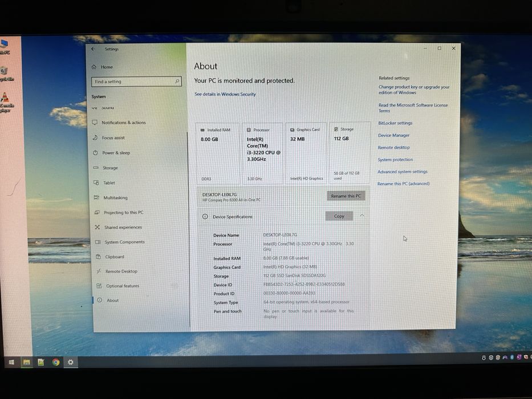Click the magnifier icon in search box
The height and width of the screenshot is (399, 532).
(177, 82)
